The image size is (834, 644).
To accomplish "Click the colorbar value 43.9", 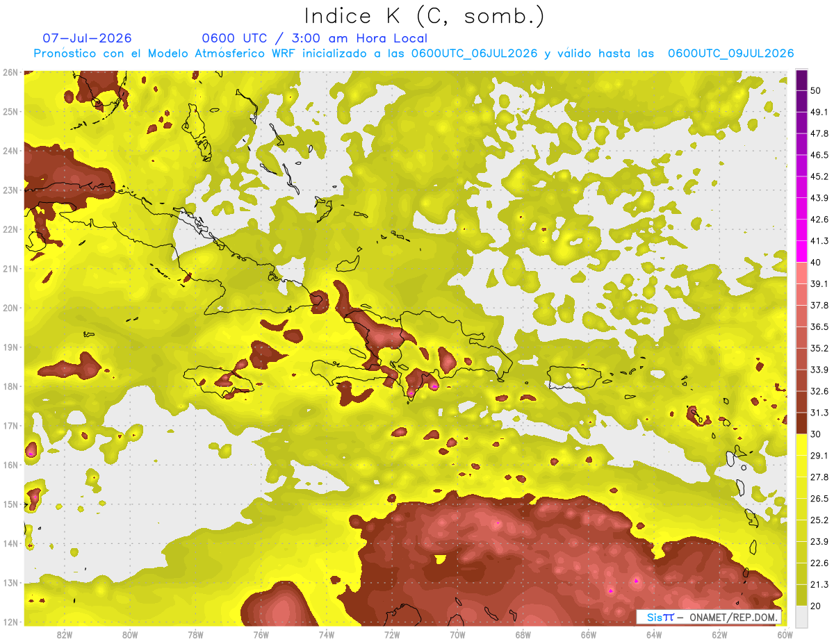I will point(819,198).
